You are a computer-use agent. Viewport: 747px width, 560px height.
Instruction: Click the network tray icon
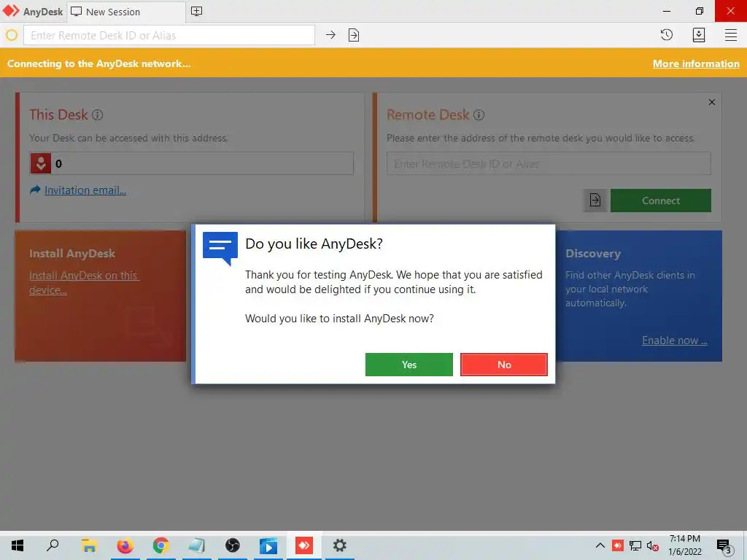click(x=635, y=545)
